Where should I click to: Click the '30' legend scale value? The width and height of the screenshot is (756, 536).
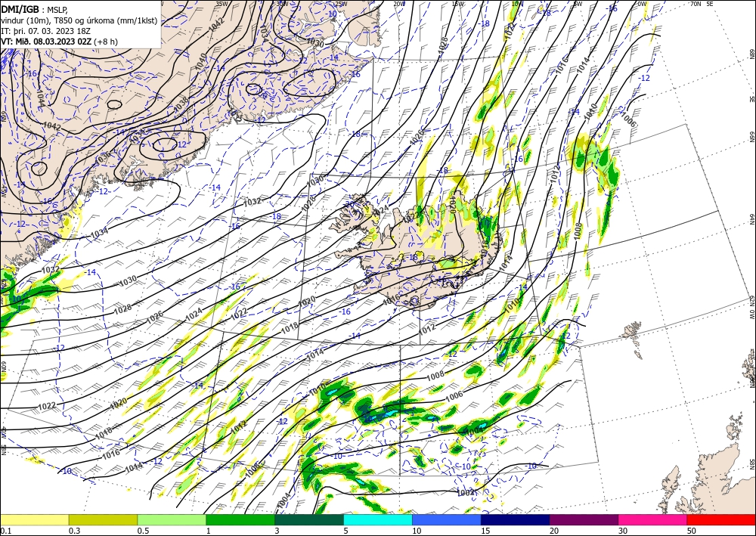(623, 531)
